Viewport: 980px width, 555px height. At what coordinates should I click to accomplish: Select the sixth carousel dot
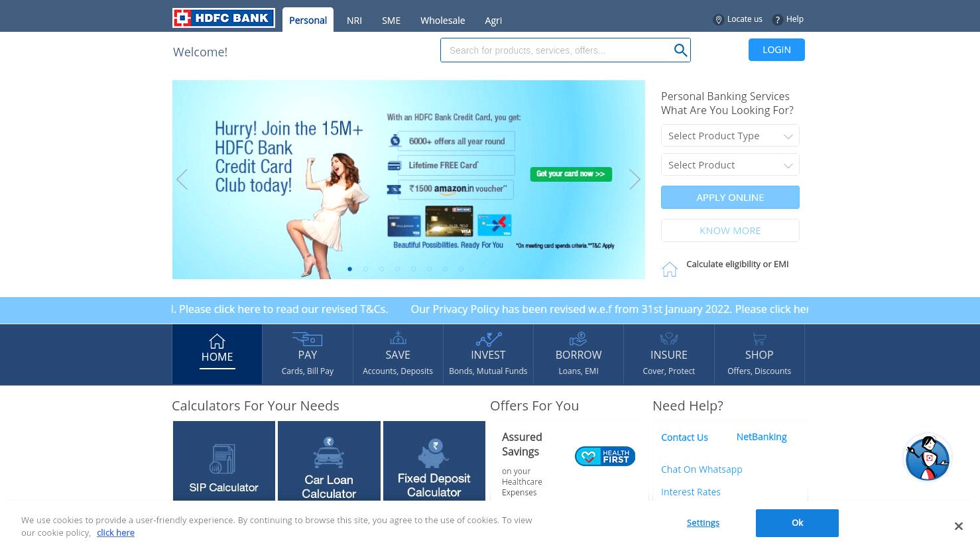[430, 269]
